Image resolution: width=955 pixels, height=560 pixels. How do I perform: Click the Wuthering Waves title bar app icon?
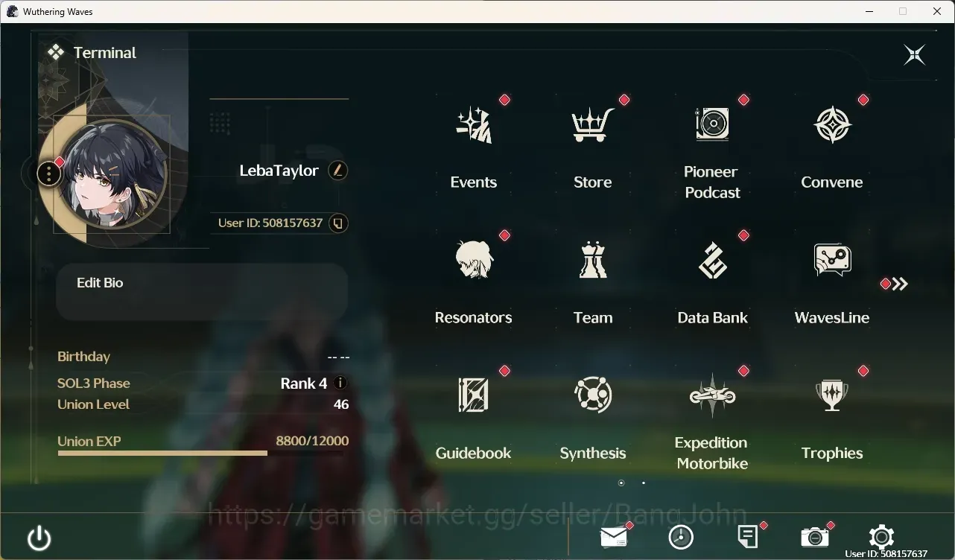coord(12,11)
